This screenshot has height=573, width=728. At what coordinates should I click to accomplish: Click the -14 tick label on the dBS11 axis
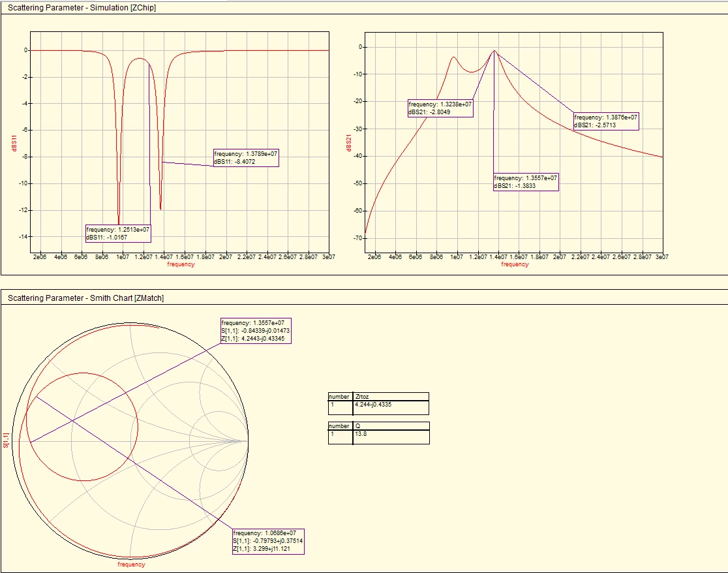[23, 237]
